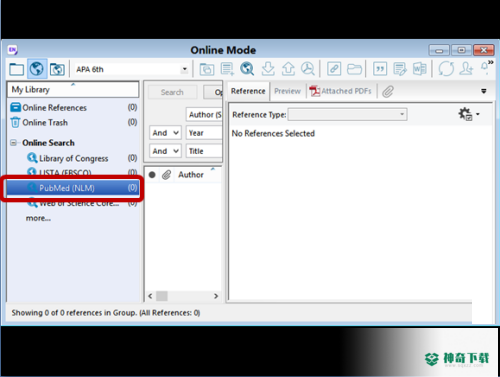Select Online Trash group
This screenshot has width=500, height=377.
(x=74, y=123)
